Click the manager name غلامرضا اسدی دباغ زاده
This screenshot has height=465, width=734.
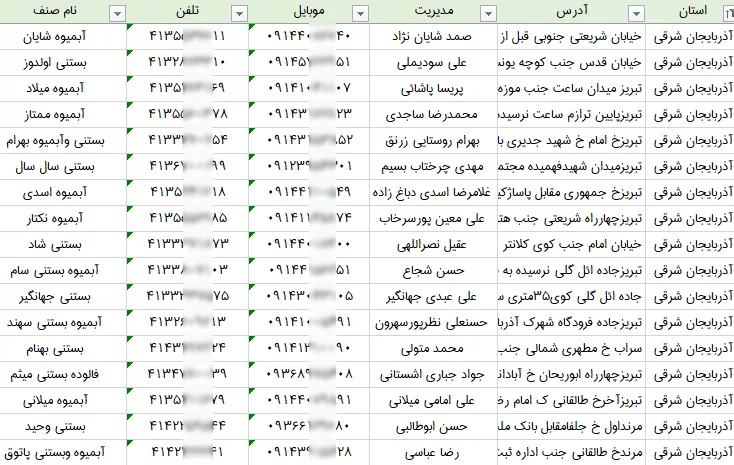(432, 192)
